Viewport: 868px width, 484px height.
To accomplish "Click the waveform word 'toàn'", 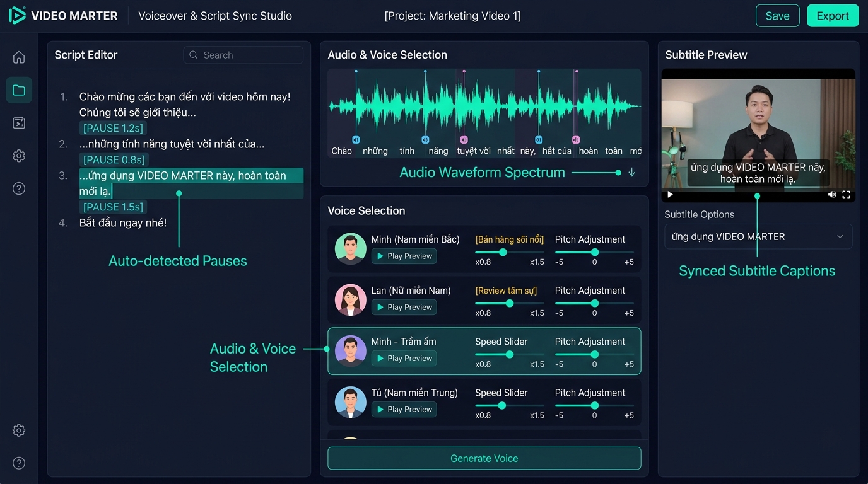I will (614, 151).
